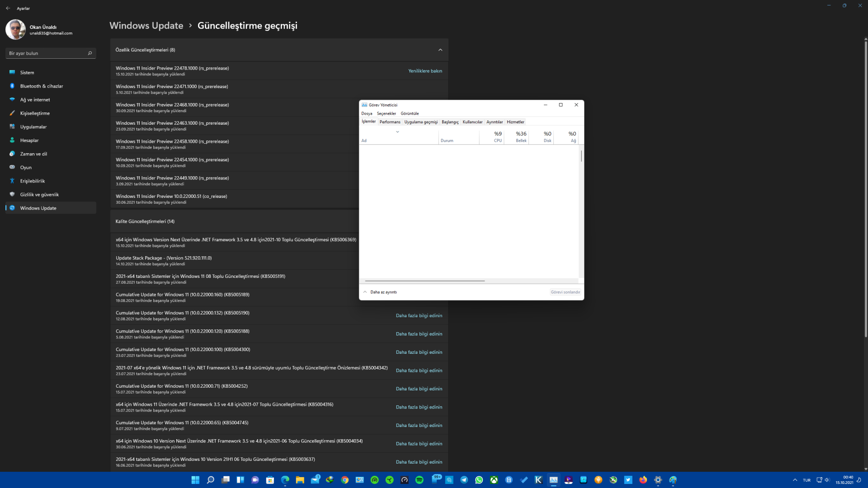Screen dimensions: 868x488
Task: Click the Spotify taskbar icon
Action: [x=419, y=480]
